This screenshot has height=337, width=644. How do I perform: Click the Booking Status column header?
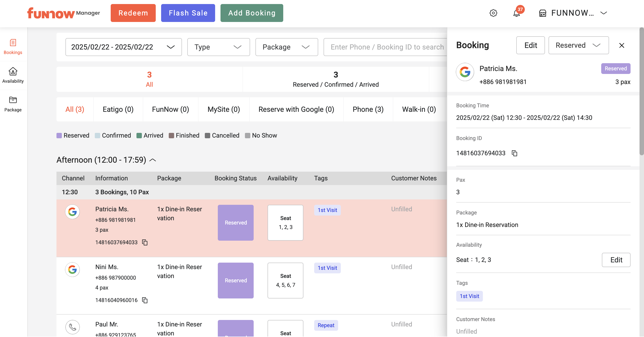(236, 178)
